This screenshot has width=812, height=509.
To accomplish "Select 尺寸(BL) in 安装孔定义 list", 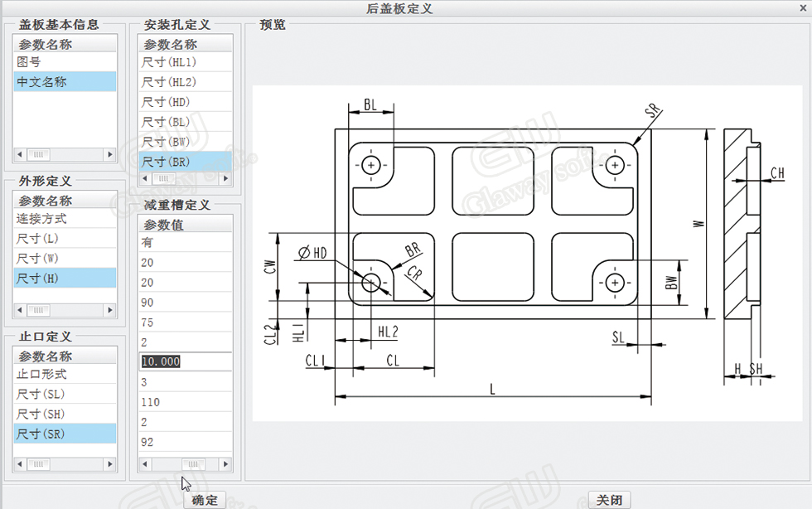I will 186,122.
